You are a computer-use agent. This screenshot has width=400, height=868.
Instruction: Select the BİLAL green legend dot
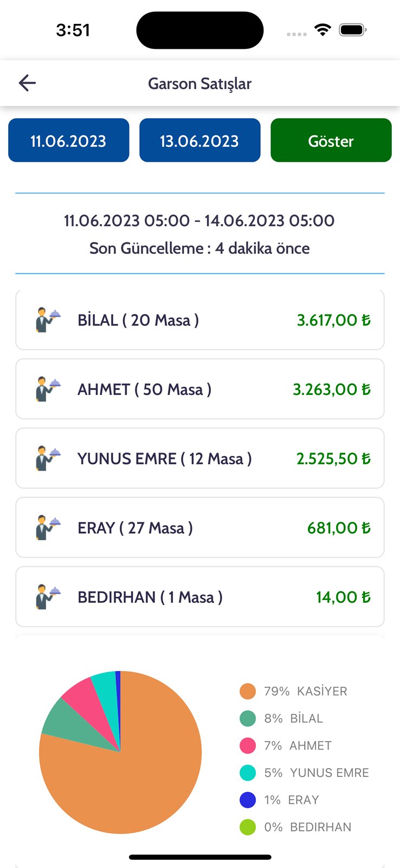point(248,718)
